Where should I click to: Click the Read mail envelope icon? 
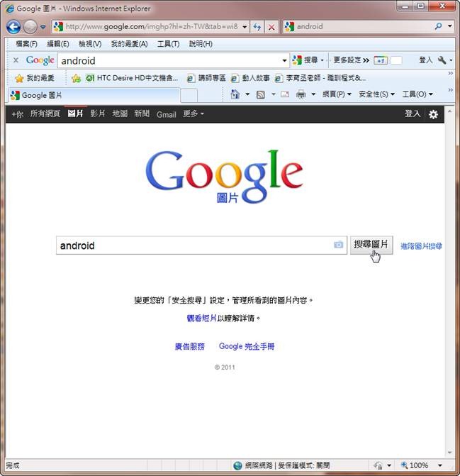[x=285, y=94]
